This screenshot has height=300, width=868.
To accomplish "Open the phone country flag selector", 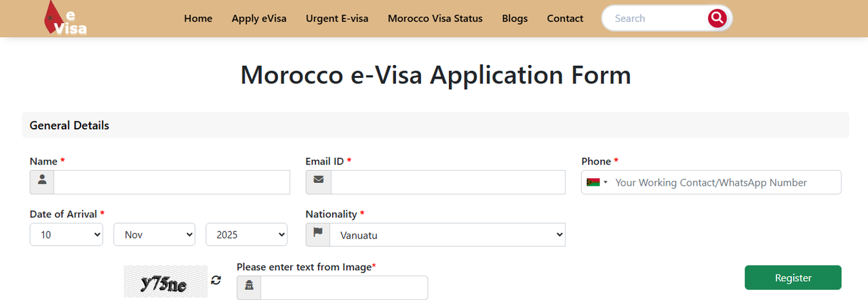I will 597,182.
